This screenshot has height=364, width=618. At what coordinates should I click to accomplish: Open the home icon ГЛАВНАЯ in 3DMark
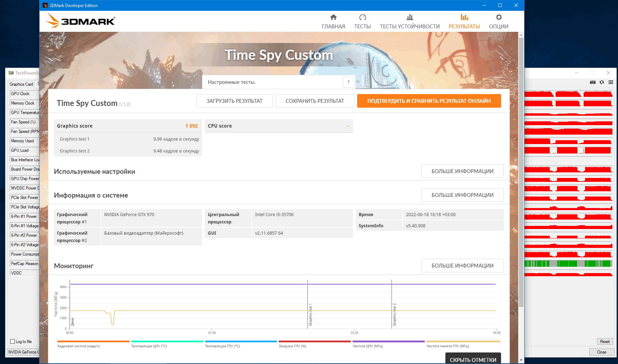[333, 17]
